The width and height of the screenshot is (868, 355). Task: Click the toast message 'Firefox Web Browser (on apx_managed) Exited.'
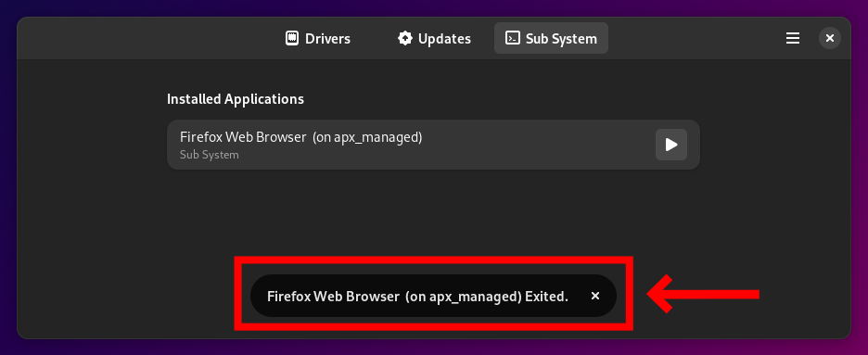[x=417, y=297]
